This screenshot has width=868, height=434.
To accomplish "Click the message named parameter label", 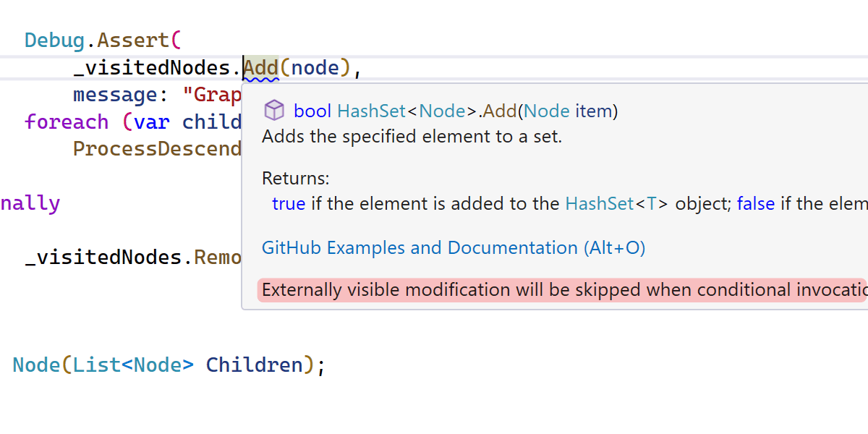I will (115, 95).
